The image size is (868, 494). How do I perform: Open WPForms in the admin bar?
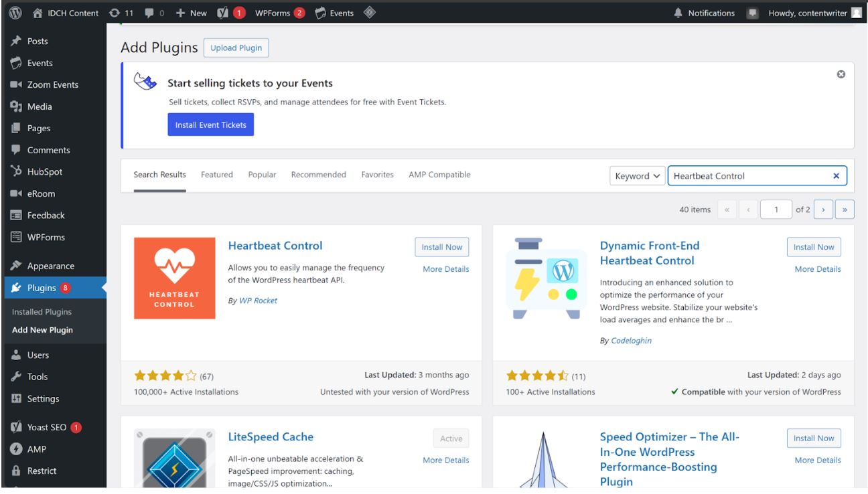[280, 13]
